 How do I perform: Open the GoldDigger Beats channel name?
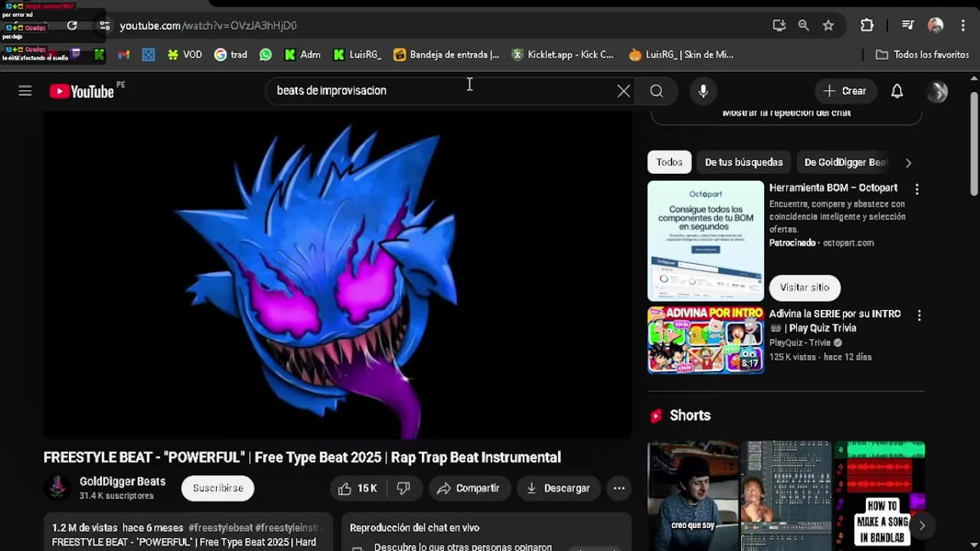point(122,481)
